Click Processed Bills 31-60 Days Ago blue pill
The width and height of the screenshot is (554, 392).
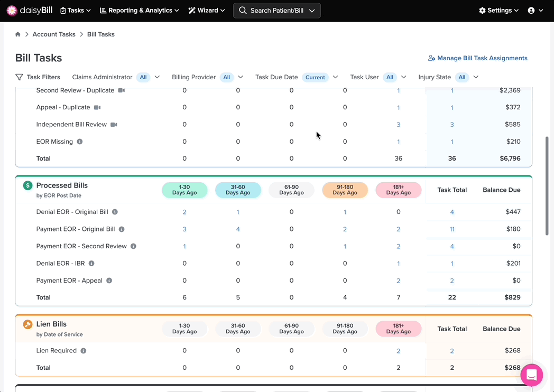pos(238,190)
